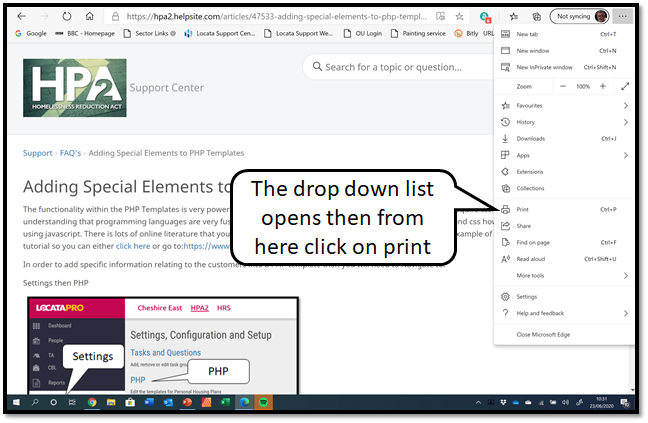Screen dimensions: 648x423
Task: Click the full screen arrow icon beside zoom
Action: 625,86
